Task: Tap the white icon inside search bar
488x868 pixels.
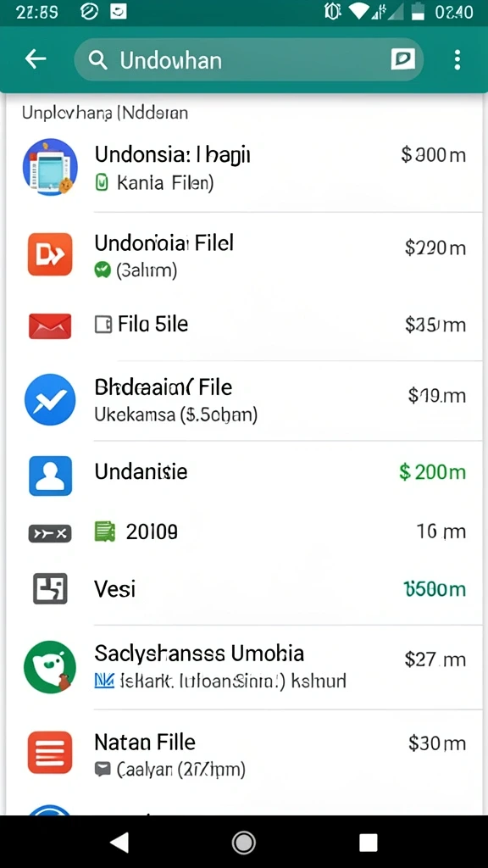Action: 402,58
